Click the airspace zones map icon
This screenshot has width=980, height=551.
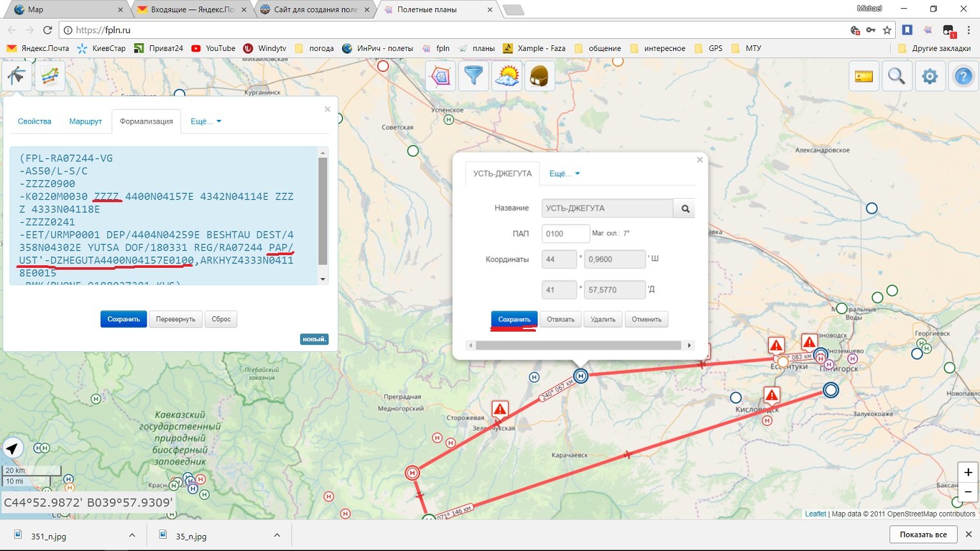point(440,77)
